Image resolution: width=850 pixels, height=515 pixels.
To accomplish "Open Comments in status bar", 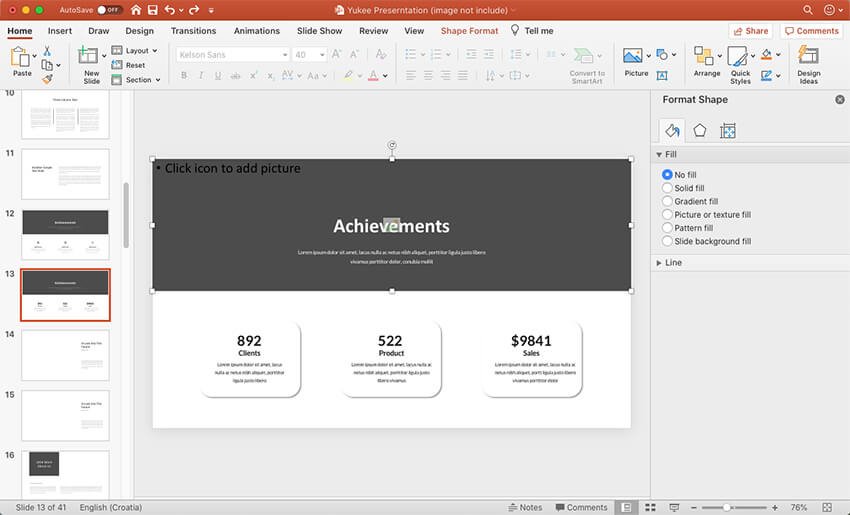I will point(581,507).
